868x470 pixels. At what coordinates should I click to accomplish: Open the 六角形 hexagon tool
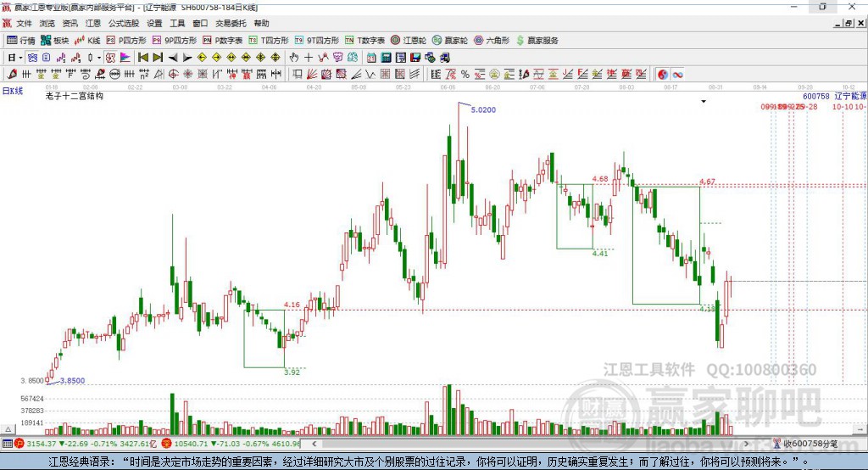tap(492, 41)
